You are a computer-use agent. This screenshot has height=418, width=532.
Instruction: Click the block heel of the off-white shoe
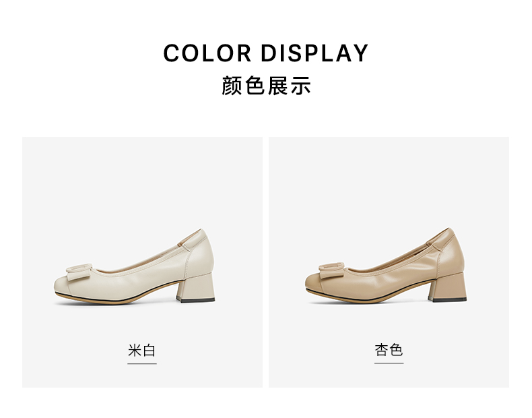pyautogui.click(x=196, y=288)
